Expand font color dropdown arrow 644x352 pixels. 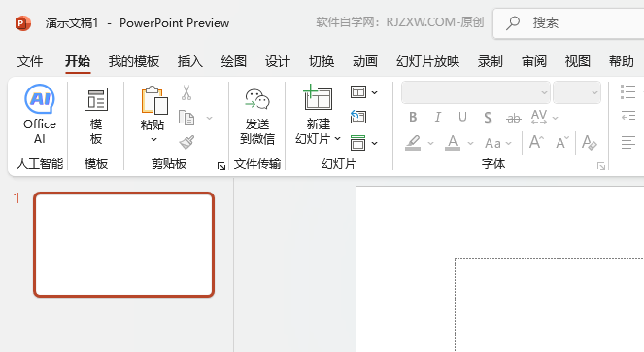(x=471, y=143)
